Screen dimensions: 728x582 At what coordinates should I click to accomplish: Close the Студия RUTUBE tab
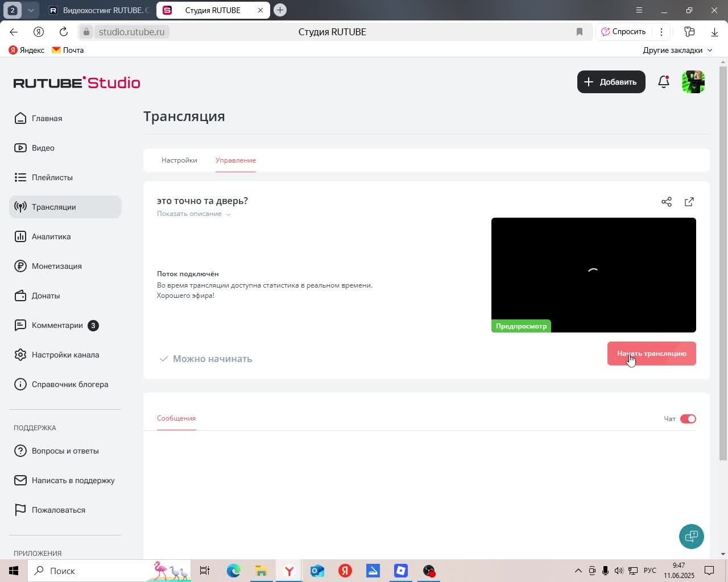point(260,10)
